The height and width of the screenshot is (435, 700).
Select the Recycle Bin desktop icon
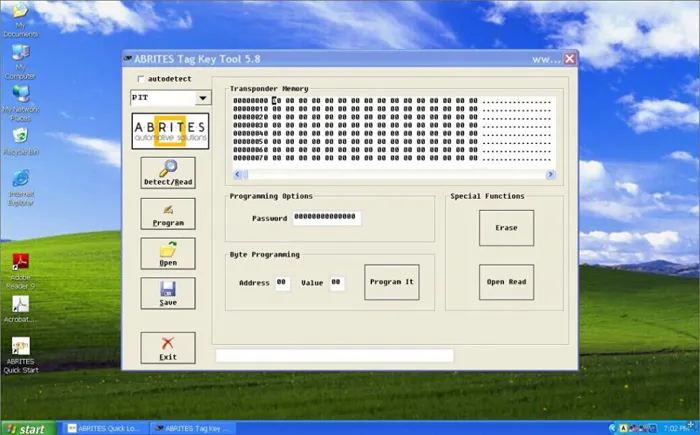(20, 142)
